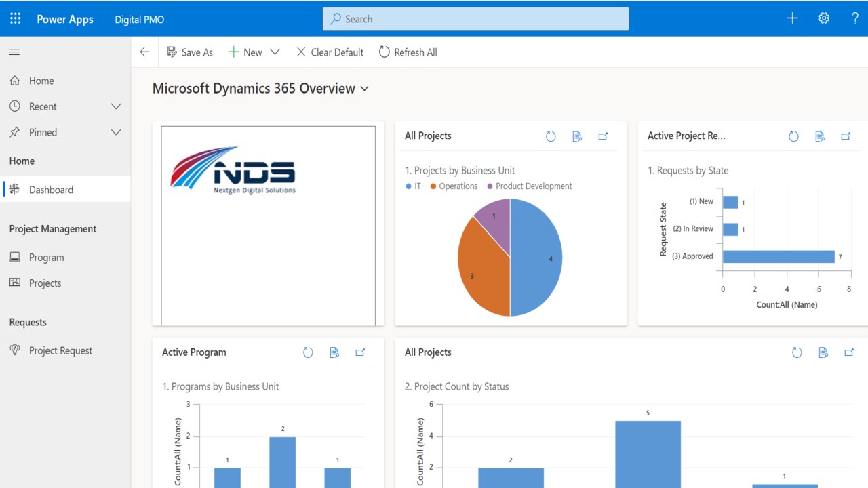
Task: Click the '1. Programs by Business Unit' title
Action: [x=220, y=386]
